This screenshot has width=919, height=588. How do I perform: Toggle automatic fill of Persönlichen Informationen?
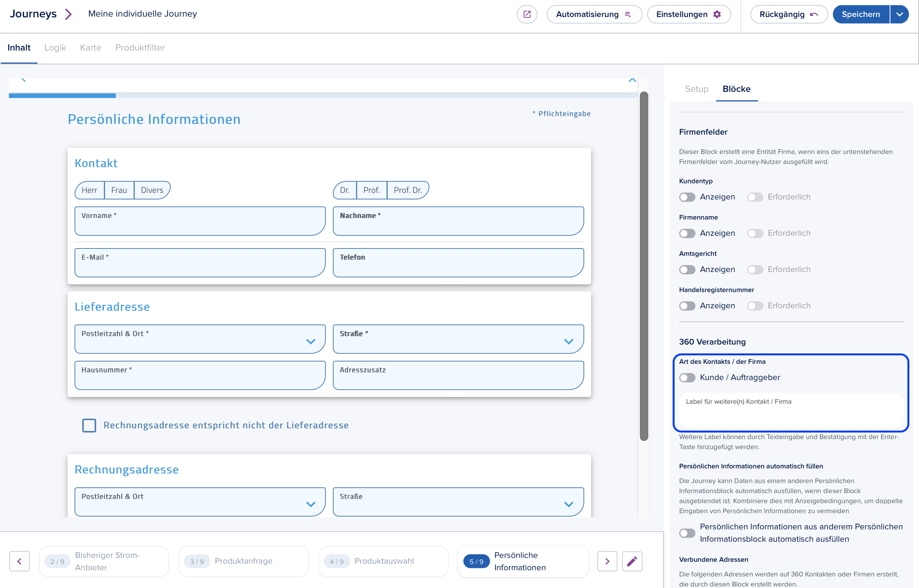[687, 533]
